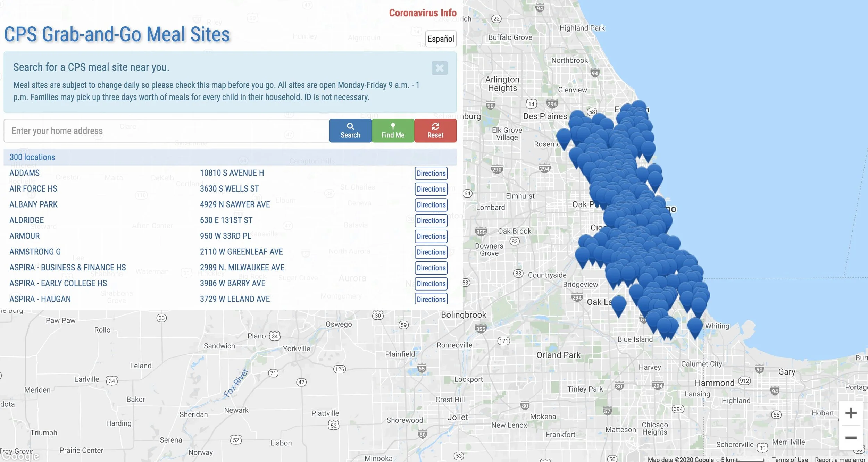Click the Gary city label on map
The width and height of the screenshot is (868, 462).
(787, 372)
